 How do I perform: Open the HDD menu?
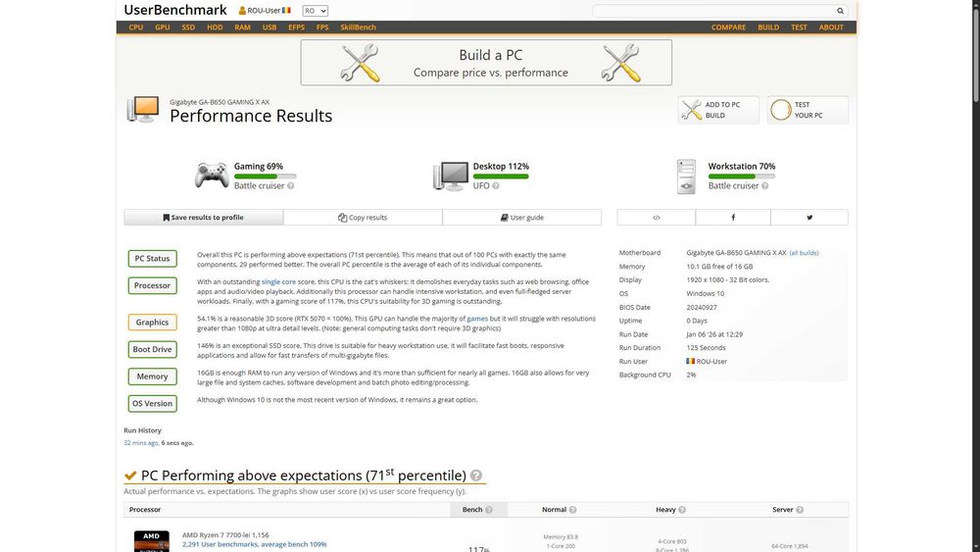click(215, 27)
